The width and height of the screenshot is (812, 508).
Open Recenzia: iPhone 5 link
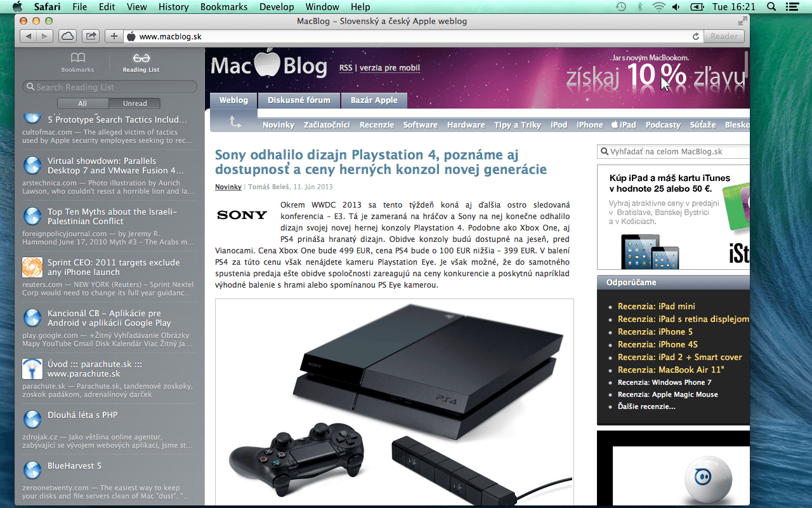pos(655,331)
